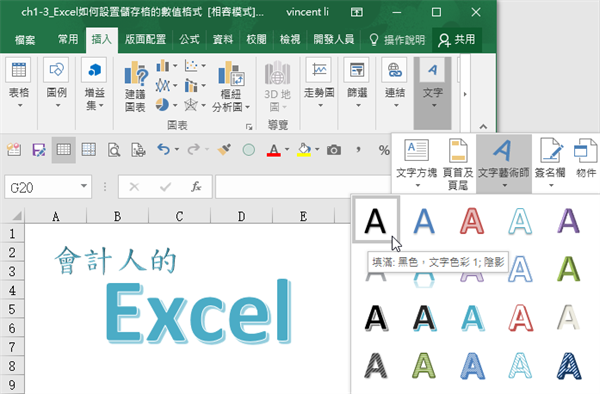
Task: Select row 5 header
Action: (12, 309)
